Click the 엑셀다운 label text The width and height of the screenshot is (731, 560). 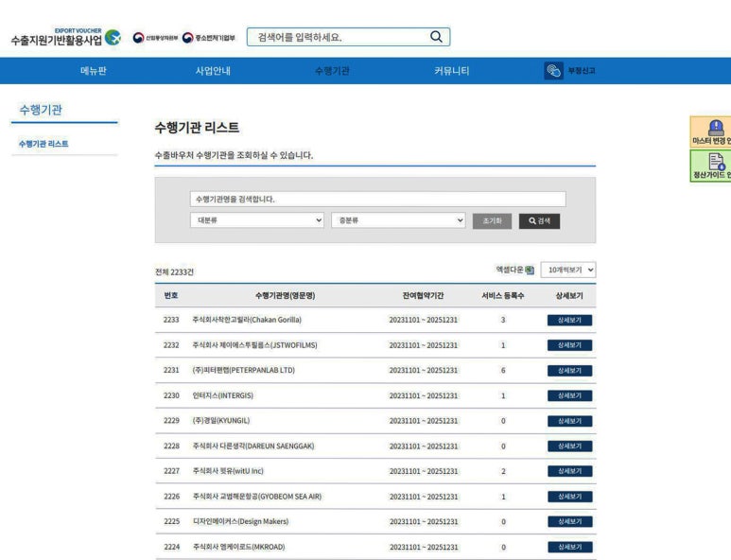[510, 270]
